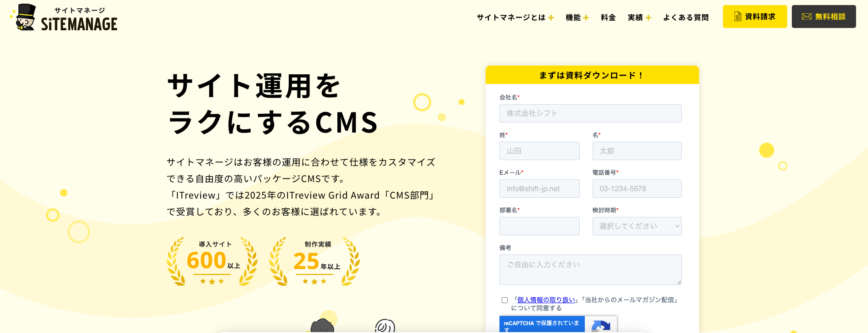Expand plus icon next to 機能
868x333 pixels.
[x=586, y=18]
